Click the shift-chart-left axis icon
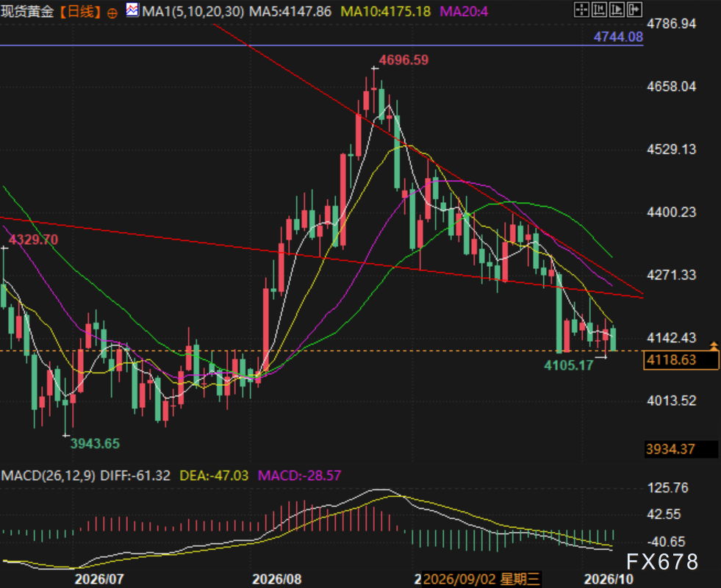 [x=599, y=10]
